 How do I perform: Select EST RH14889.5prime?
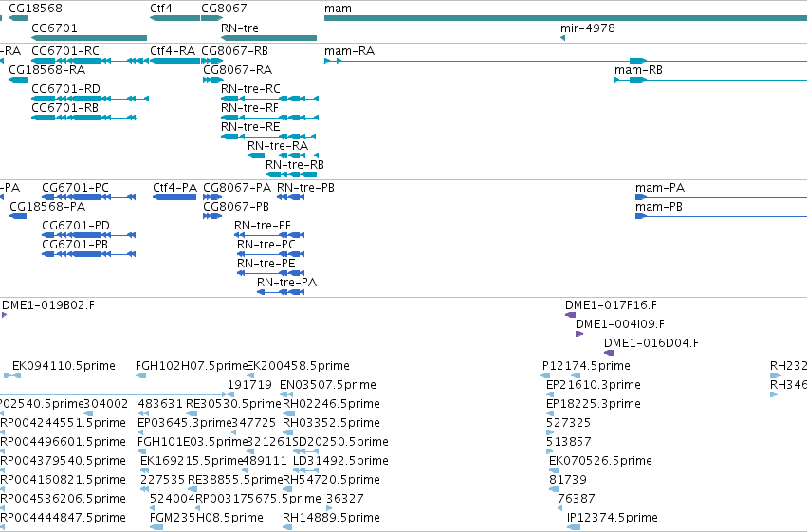click(x=287, y=527)
